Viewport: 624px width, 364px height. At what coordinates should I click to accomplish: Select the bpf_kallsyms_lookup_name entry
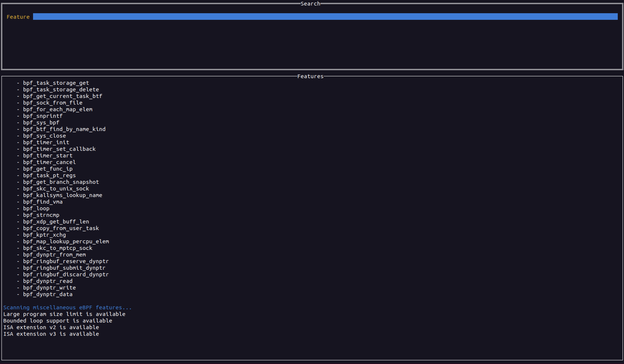pyautogui.click(x=63, y=195)
